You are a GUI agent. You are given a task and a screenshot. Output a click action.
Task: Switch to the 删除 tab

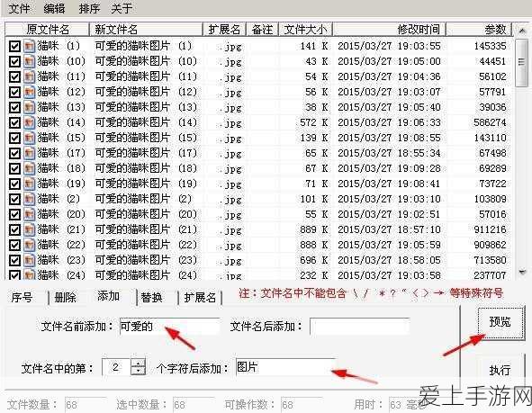tap(66, 297)
